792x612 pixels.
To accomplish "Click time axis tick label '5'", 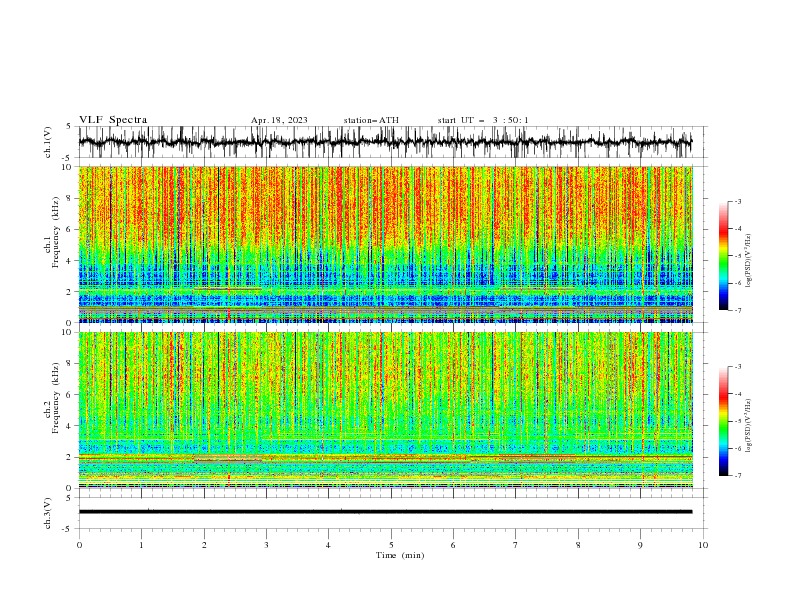I will (x=391, y=545).
